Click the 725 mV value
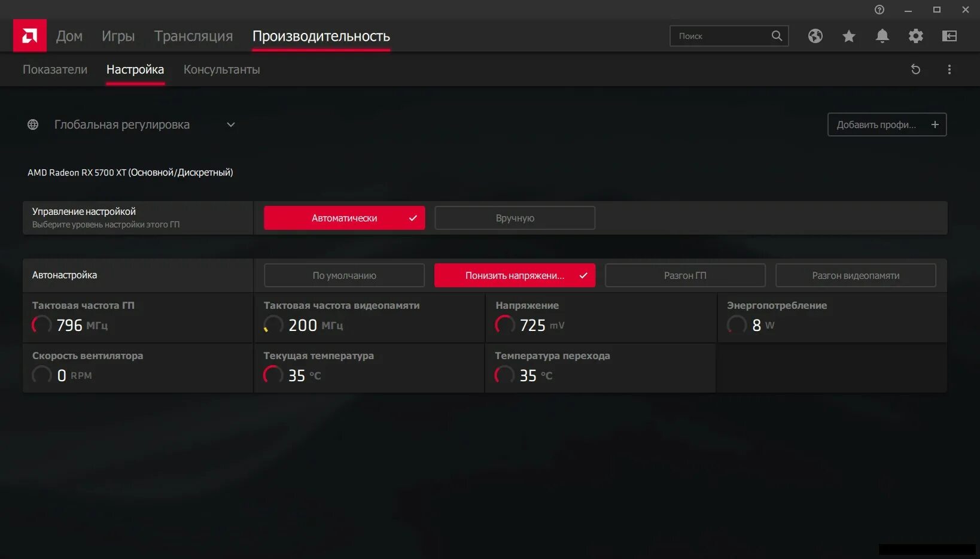The width and height of the screenshot is (980, 559). click(x=542, y=325)
